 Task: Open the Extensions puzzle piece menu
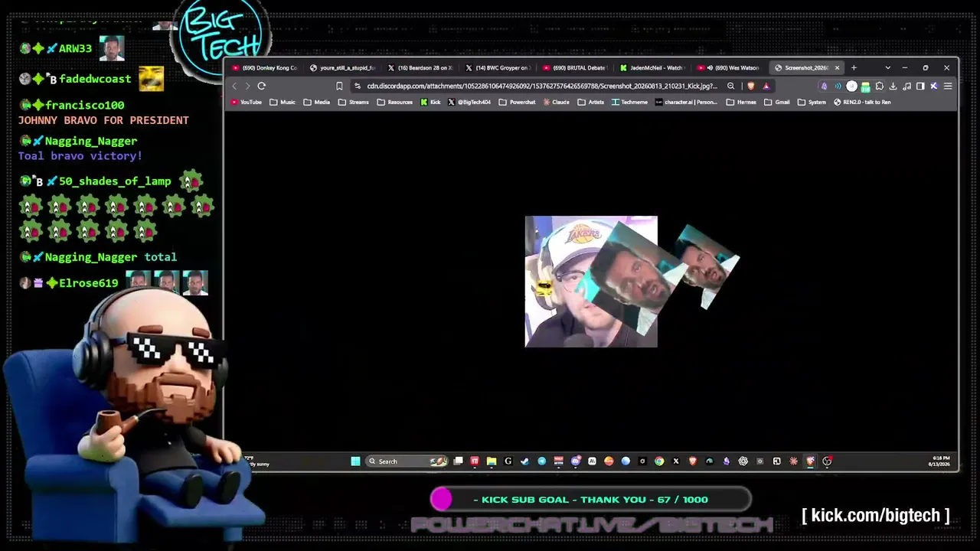tap(879, 86)
